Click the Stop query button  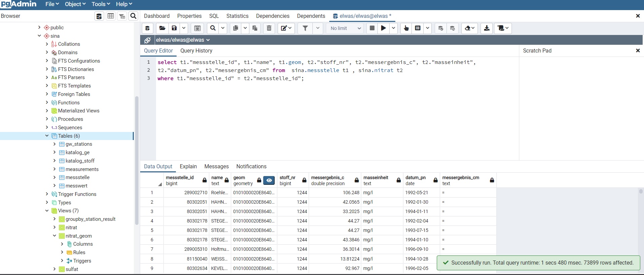coord(372,28)
